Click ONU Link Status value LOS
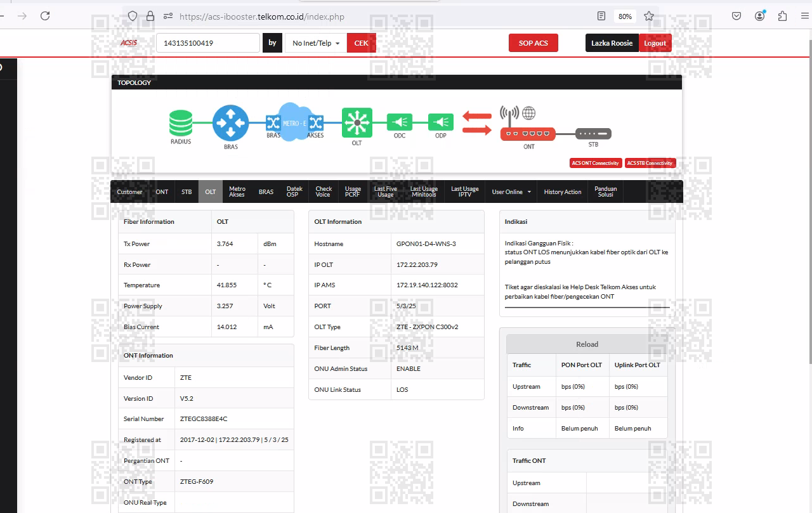This screenshot has height=513, width=812. pos(402,390)
